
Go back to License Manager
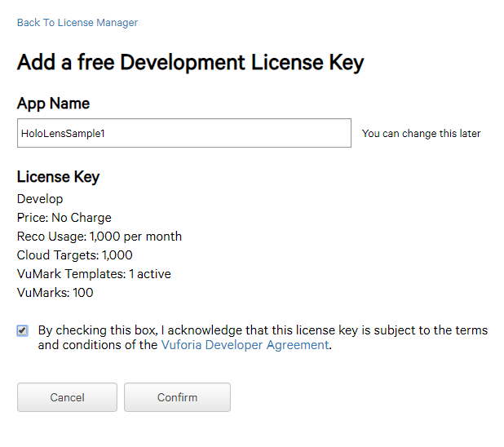77,23
